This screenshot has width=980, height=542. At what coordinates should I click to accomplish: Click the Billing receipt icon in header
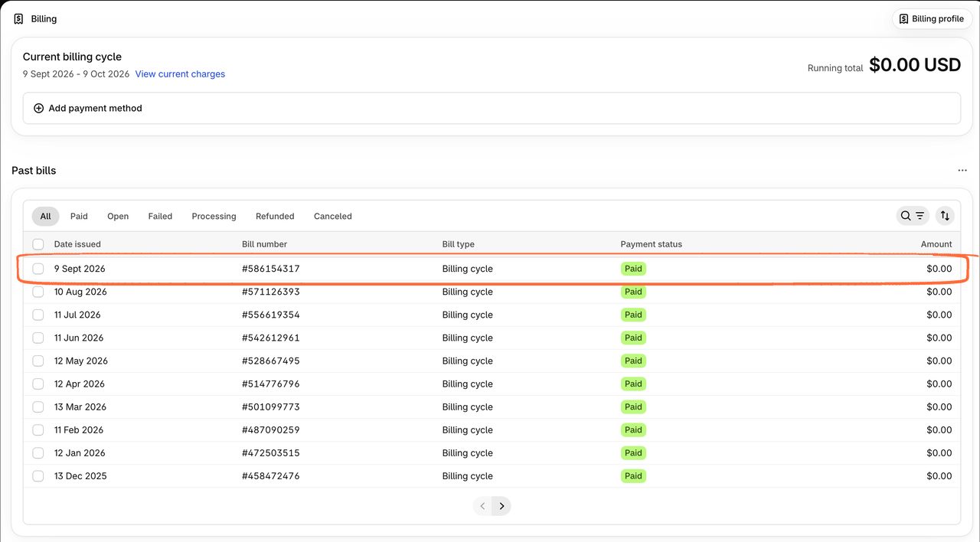[x=18, y=19]
